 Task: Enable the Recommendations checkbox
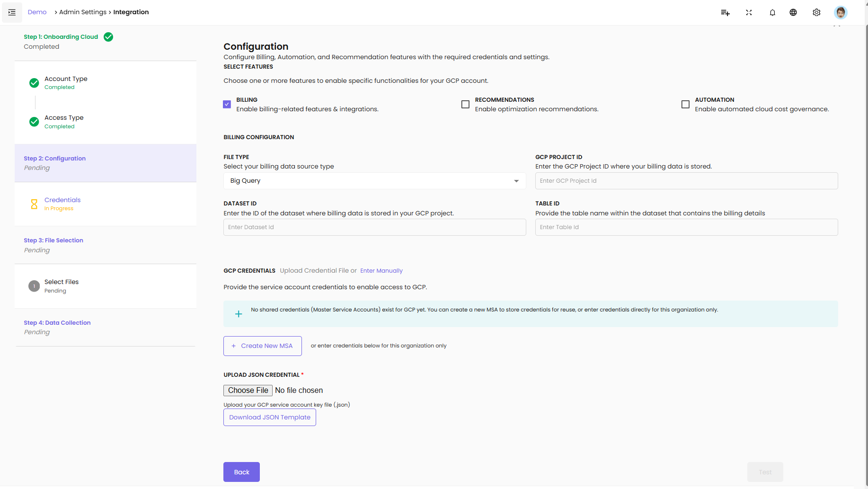point(465,104)
